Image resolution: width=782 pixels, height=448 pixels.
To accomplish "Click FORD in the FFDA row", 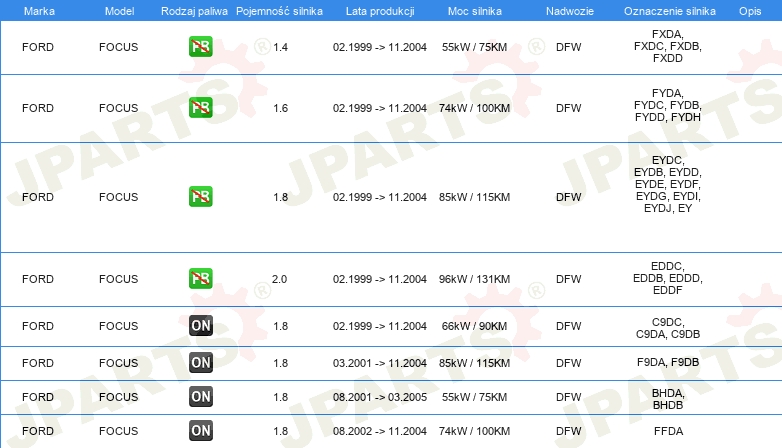I will click(x=38, y=431).
